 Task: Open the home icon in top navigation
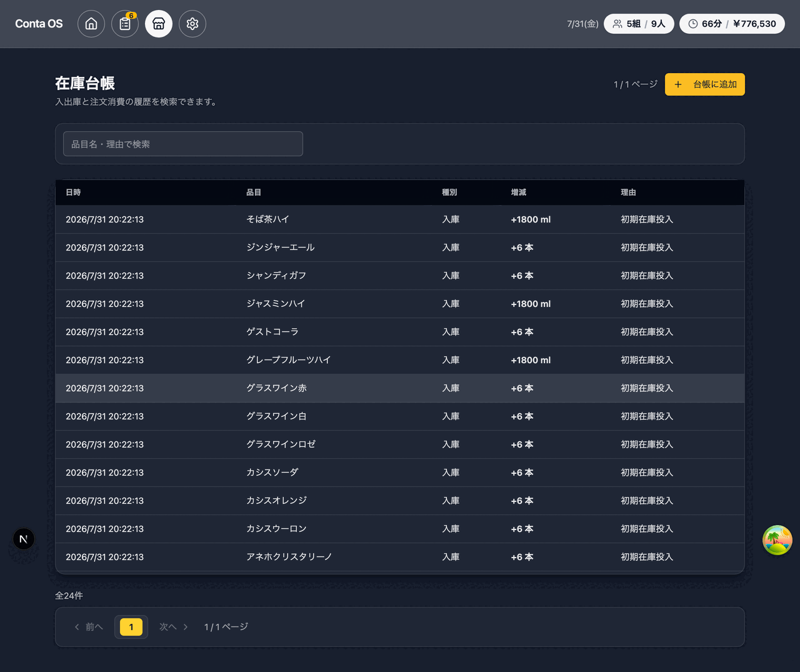coord(91,24)
